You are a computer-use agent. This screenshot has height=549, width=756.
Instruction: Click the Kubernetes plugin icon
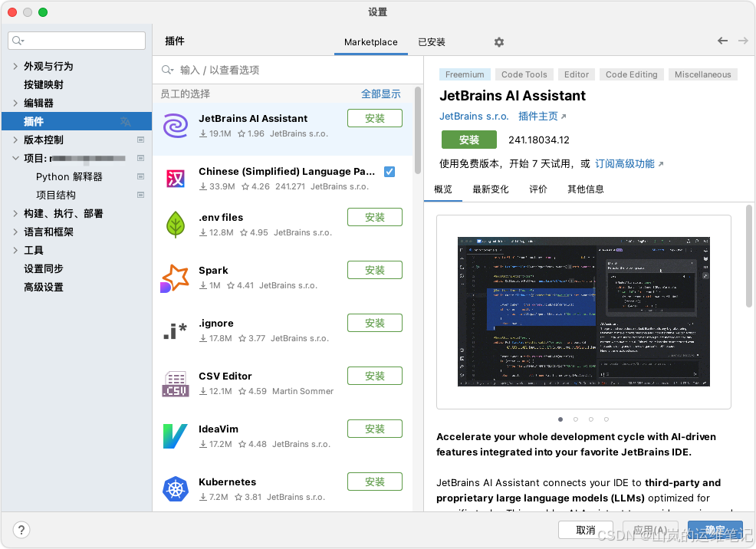click(x=176, y=489)
